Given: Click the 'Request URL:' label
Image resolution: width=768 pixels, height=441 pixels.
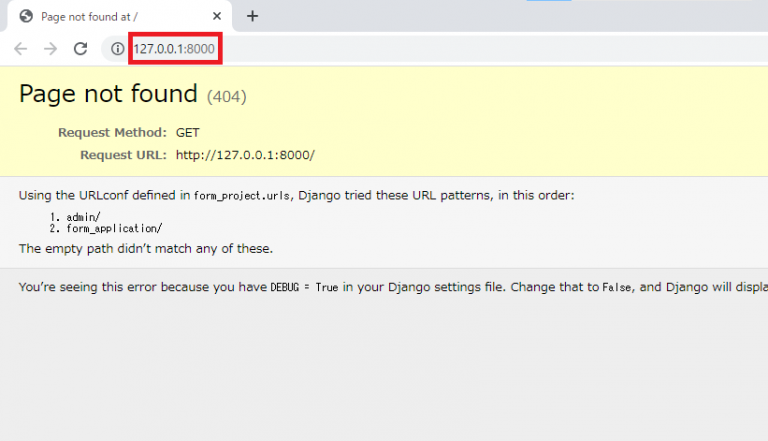Looking at the screenshot, I should (x=123, y=155).
